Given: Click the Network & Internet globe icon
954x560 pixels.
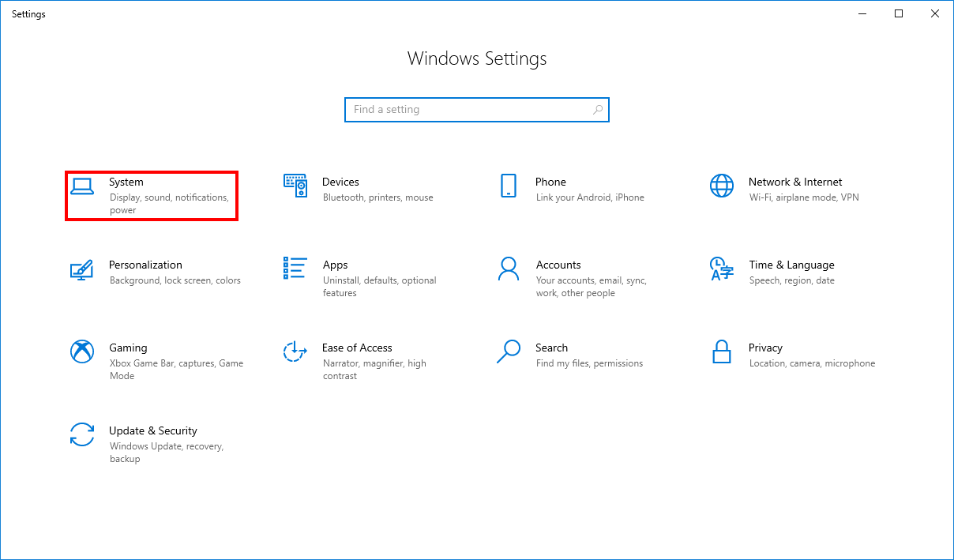Looking at the screenshot, I should 722,186.
